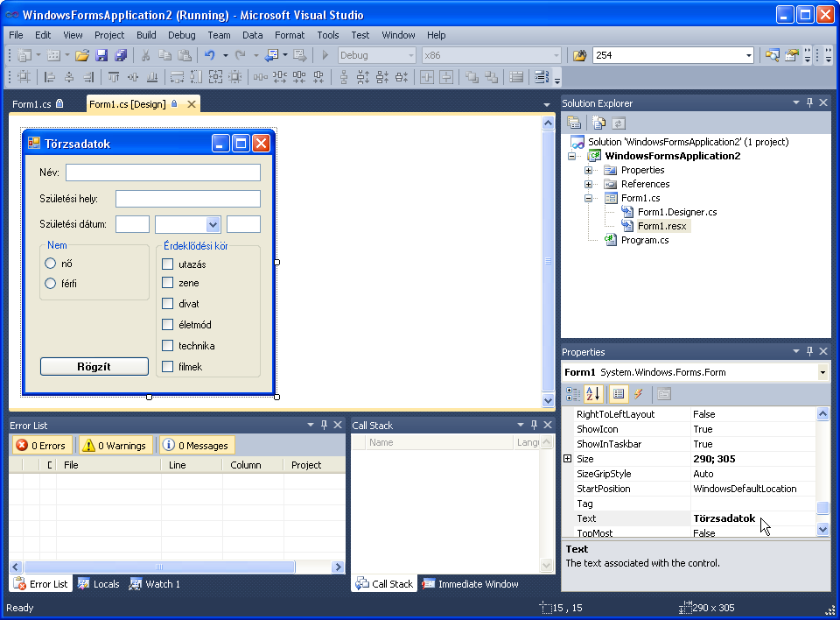Click the Send to Back icon
This screenshot has height=620, width=840.
point(491,77)
